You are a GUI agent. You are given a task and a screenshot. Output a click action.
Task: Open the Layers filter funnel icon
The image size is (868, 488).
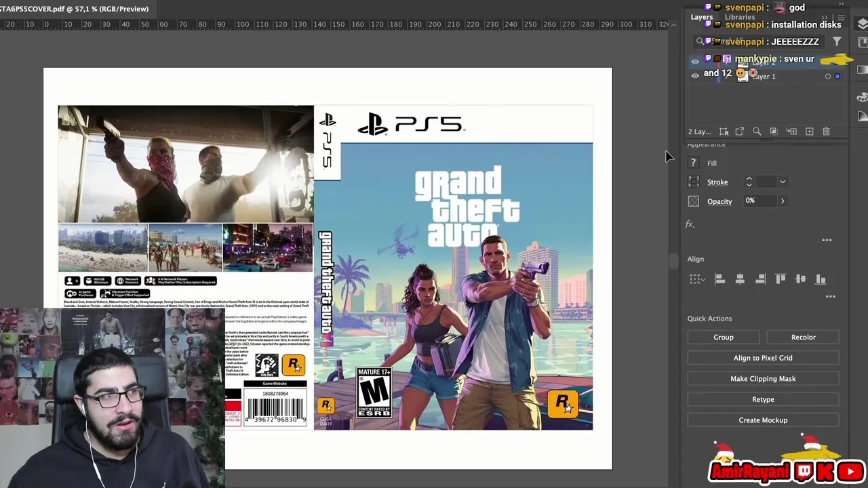coord(837,41)
